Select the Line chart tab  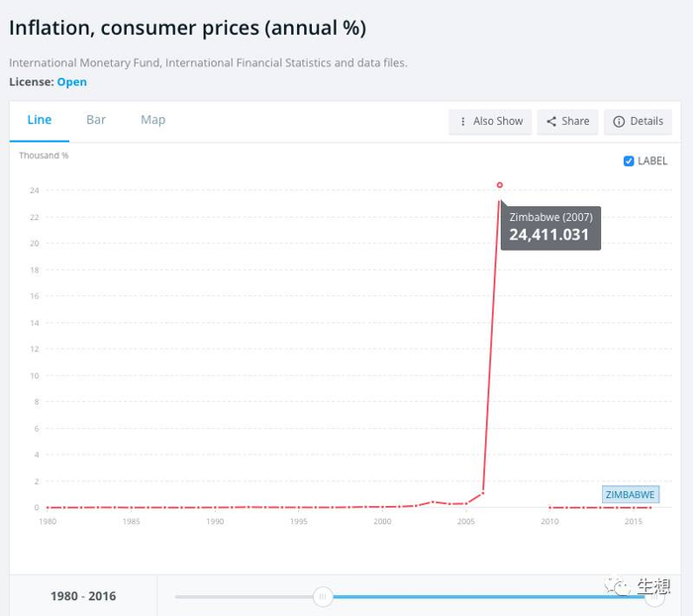40,120
